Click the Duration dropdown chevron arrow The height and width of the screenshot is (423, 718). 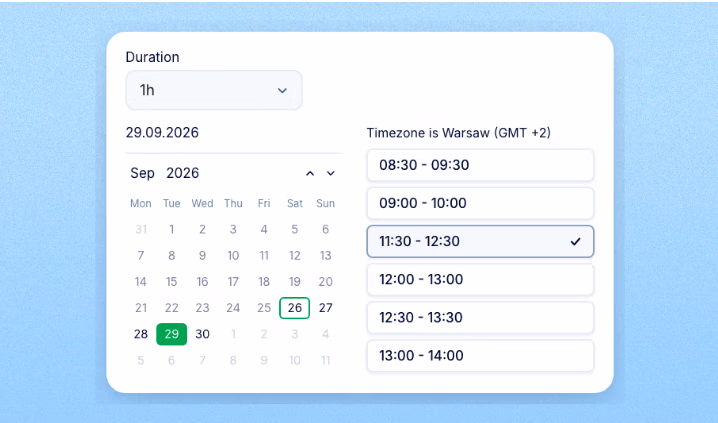tap(282, 91)
